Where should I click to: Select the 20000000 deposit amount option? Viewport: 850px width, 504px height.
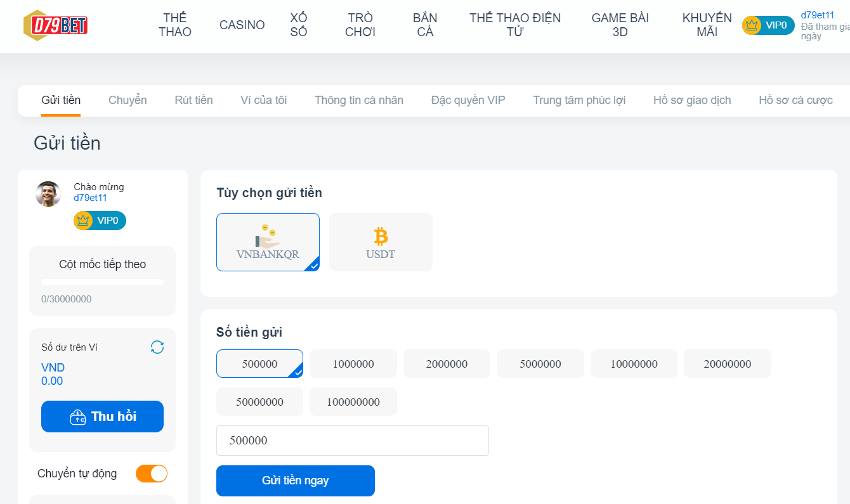(727, 363)
